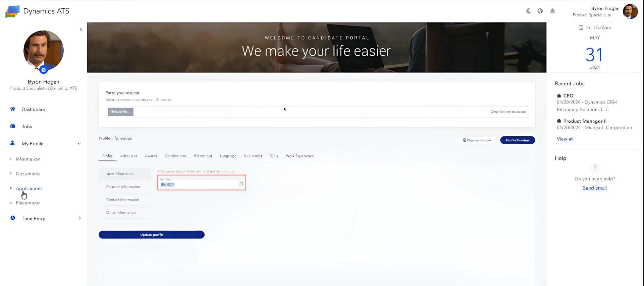Change profile photo via camera icon
The width and height of the screenshot is (644, 286).
[x=44, y=70]
